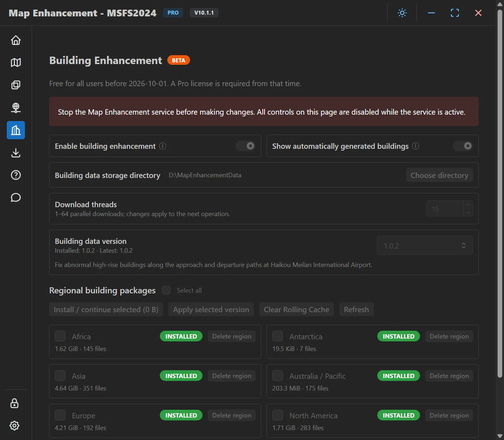Click the V10.1.1 version badge
The height and width of the screenshot is (440, 504).
click(204, 12)
